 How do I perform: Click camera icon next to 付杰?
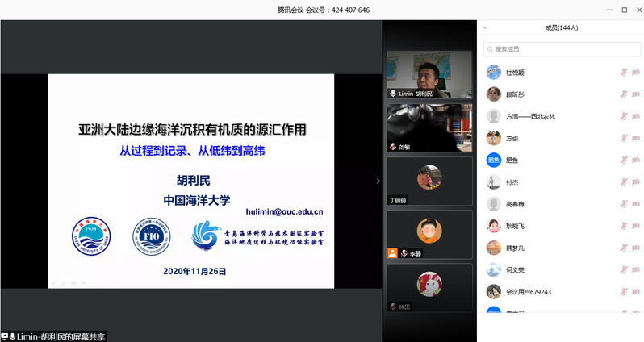pyautogui.click(x=635, y=182)
